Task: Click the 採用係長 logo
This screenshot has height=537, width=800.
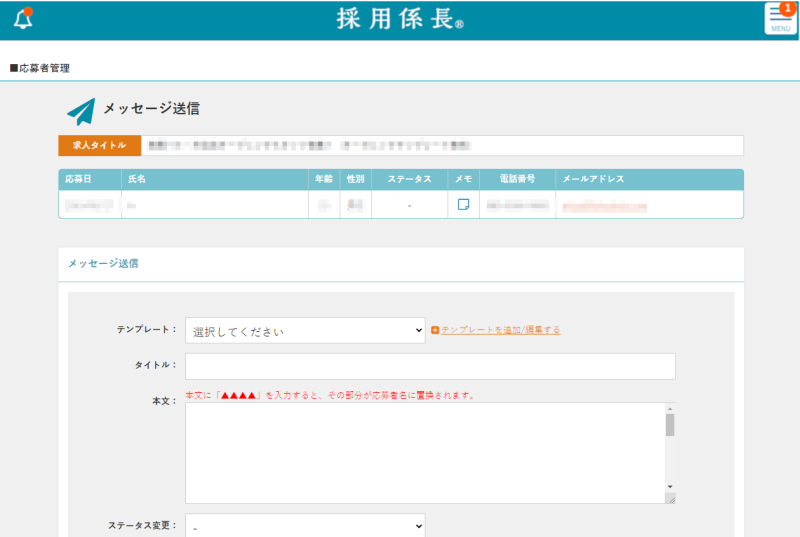Action: click(400, 19)
